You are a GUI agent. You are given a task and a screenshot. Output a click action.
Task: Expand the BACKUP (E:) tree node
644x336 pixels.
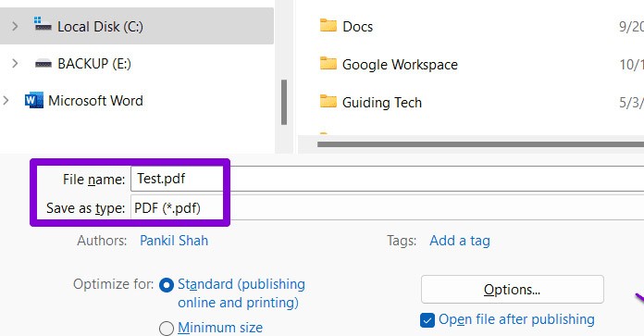[x=15, y=63]
